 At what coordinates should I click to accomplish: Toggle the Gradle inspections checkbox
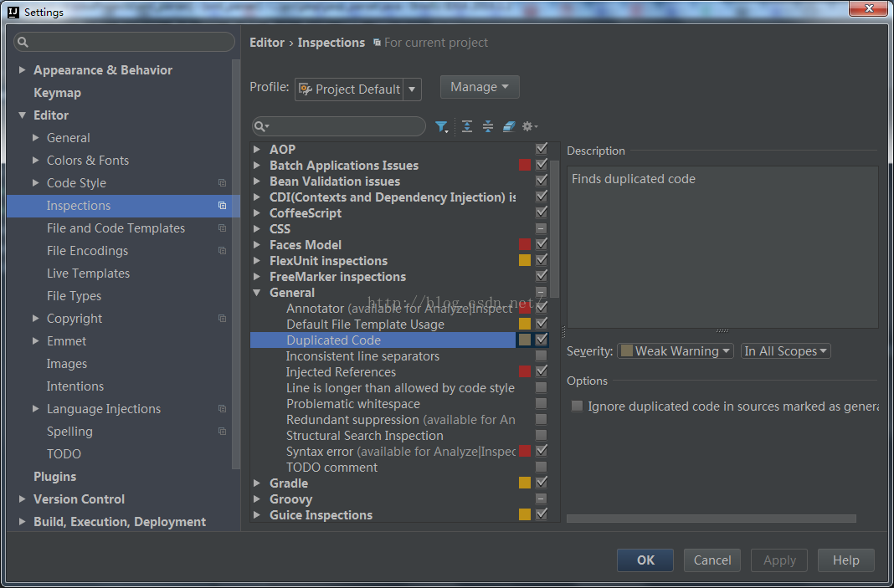click(542, 483)
